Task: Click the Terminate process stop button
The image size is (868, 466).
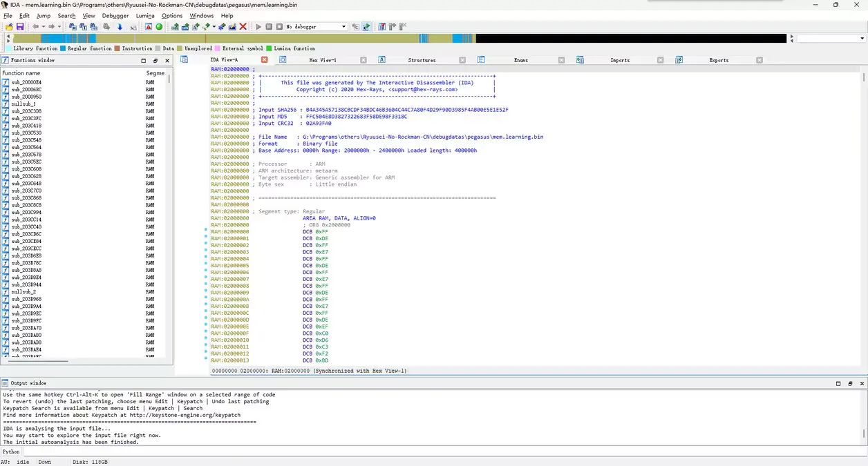Action: (x=279, y=27)
